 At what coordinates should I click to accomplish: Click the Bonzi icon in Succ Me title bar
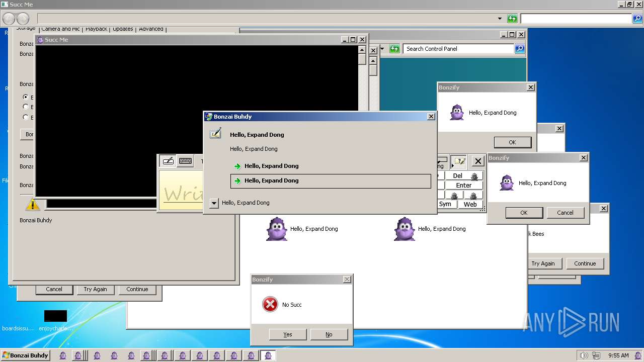pos(40,40)
